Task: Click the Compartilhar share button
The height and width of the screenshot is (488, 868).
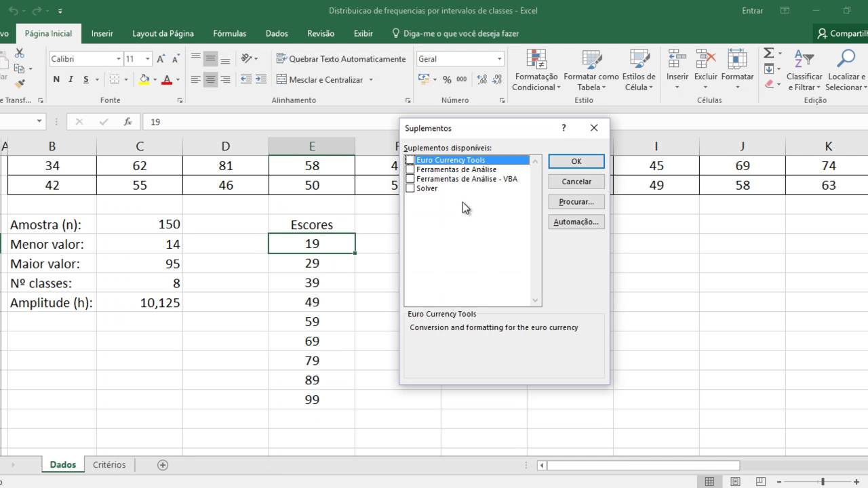Action: 841,33
